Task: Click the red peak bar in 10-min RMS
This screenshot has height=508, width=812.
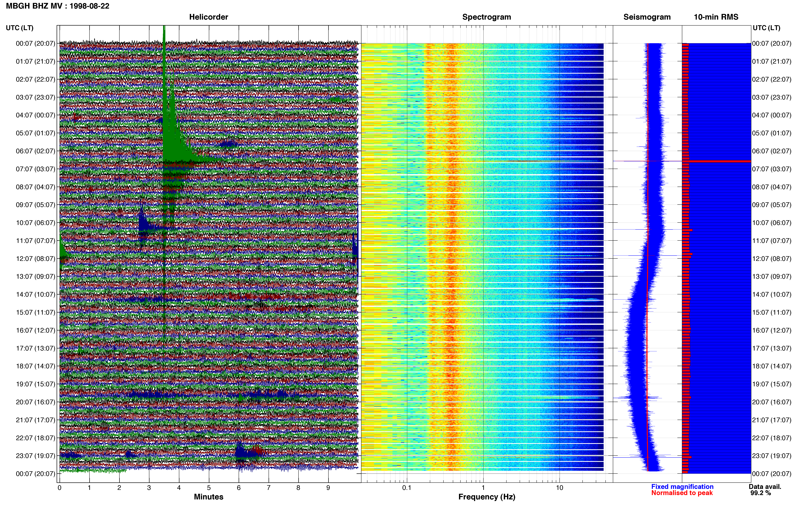Action: pyautogui.click(x=717, y=161)
